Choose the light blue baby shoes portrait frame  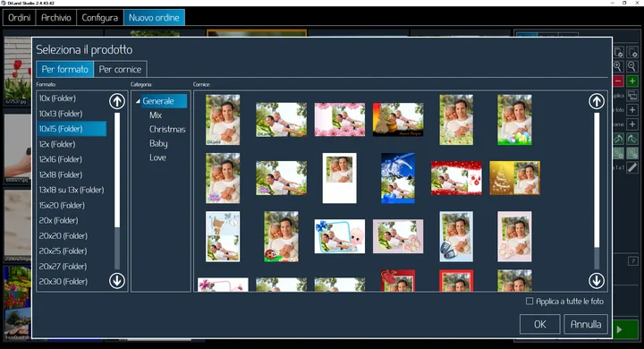tap(456, 236)
